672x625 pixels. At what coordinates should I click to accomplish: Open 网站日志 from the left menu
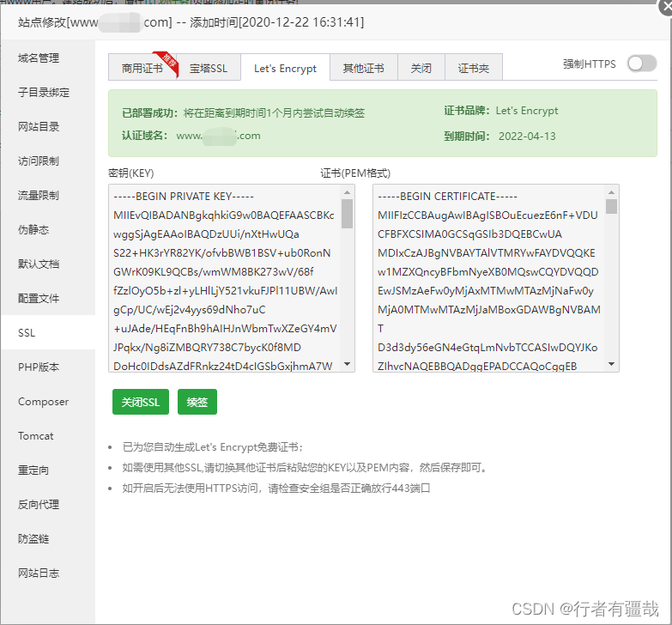39,573
